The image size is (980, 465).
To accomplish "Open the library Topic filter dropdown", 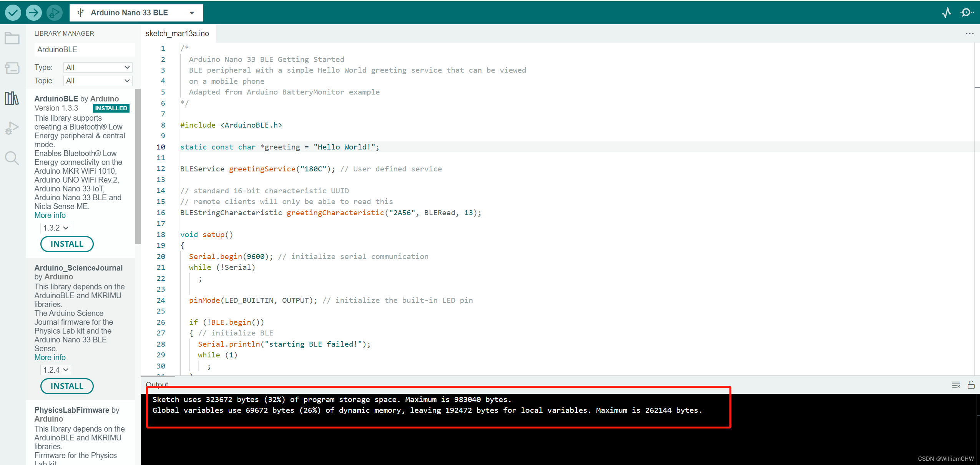I will (x=97, y=81).
